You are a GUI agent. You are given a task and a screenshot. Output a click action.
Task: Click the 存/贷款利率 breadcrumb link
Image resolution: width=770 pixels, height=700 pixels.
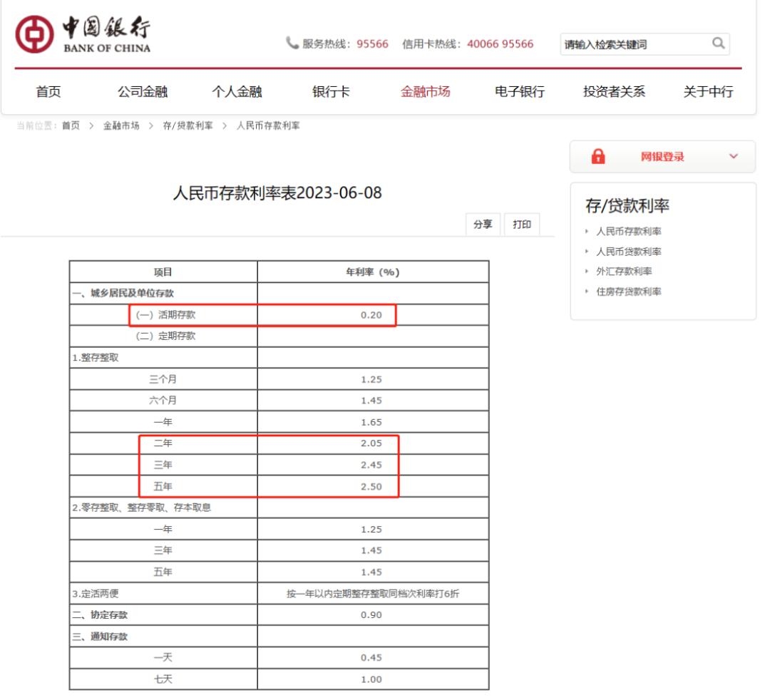[x=188, y=125]
